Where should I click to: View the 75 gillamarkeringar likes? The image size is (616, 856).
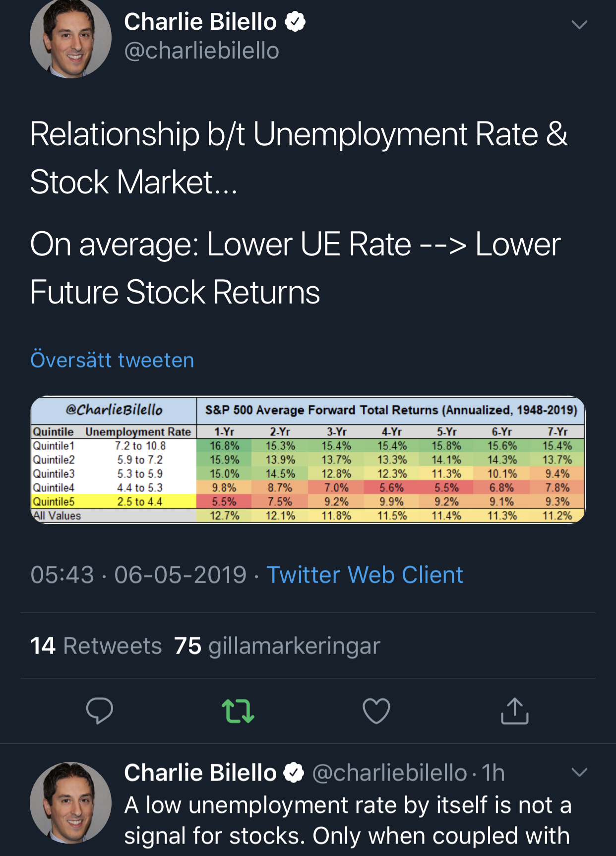(x=277, y=646)
